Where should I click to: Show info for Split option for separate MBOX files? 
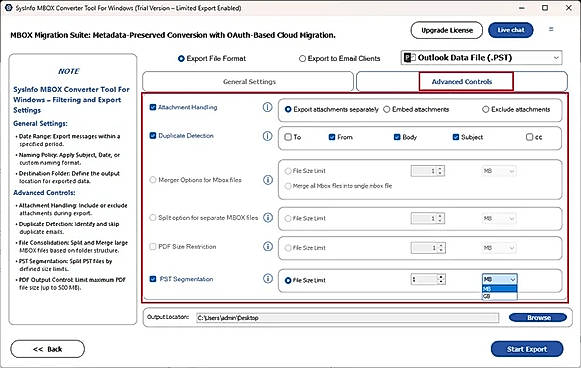click(268, 218)
